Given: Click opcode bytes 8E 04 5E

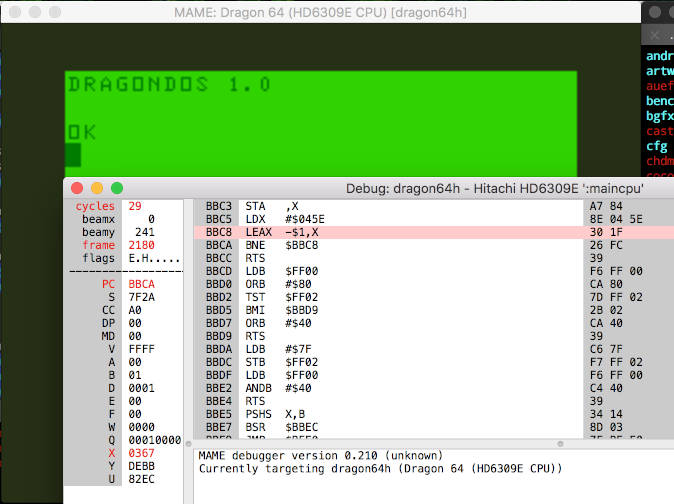Looking at the screenshot, I should (616, 219).
